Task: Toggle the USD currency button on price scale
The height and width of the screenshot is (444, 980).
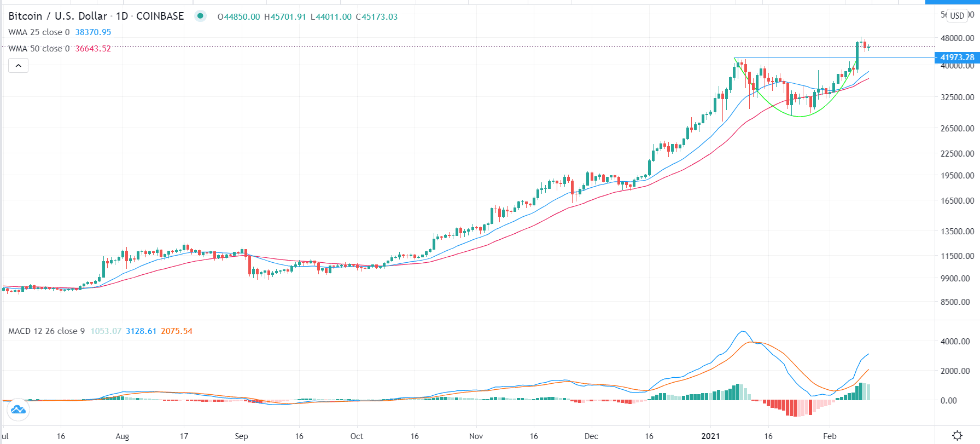Action: 958,15
